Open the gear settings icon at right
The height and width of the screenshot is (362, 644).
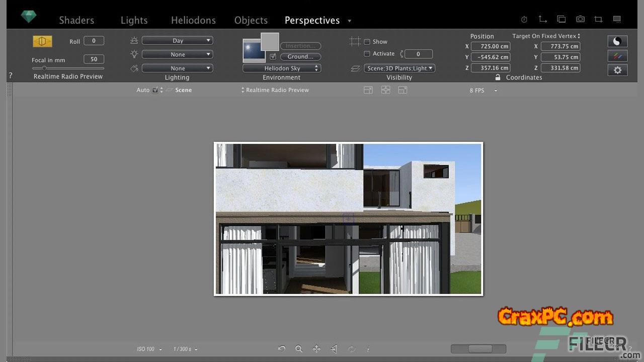point(617,70)
